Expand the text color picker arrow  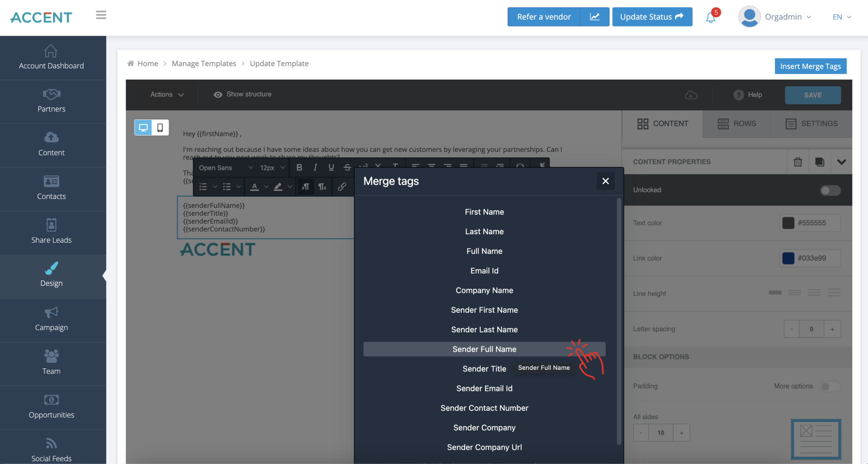click(x=266, y=187)
